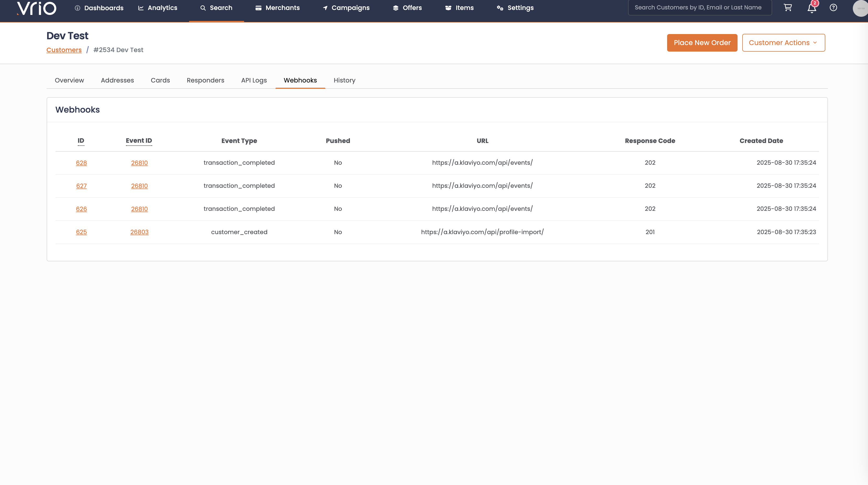Click Pushed value No in row 625
Viewport: 868px width, 485px height.
pyautogui.click(x=338, y=232)
